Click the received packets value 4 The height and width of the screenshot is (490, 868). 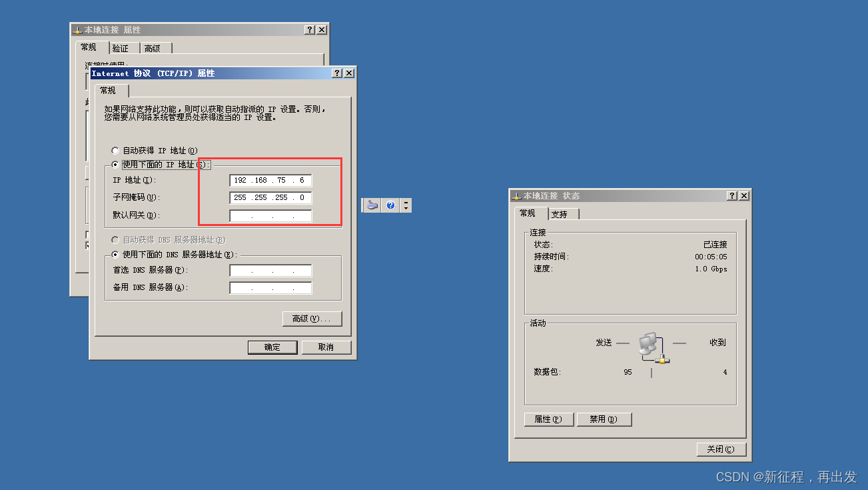(725, 372)
